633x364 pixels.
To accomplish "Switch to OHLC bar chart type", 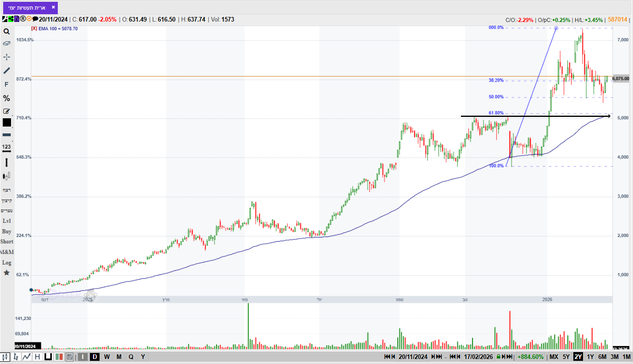I will 17,357.
